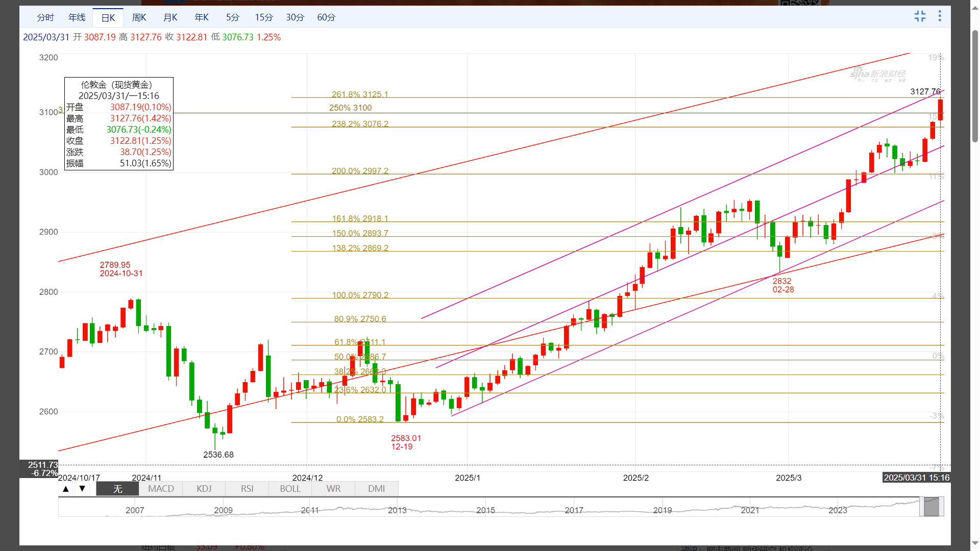The width and height of the screenshot is (980, 551).
Task: Show the BOLL indicator
Action: click(x=290, y=489)
